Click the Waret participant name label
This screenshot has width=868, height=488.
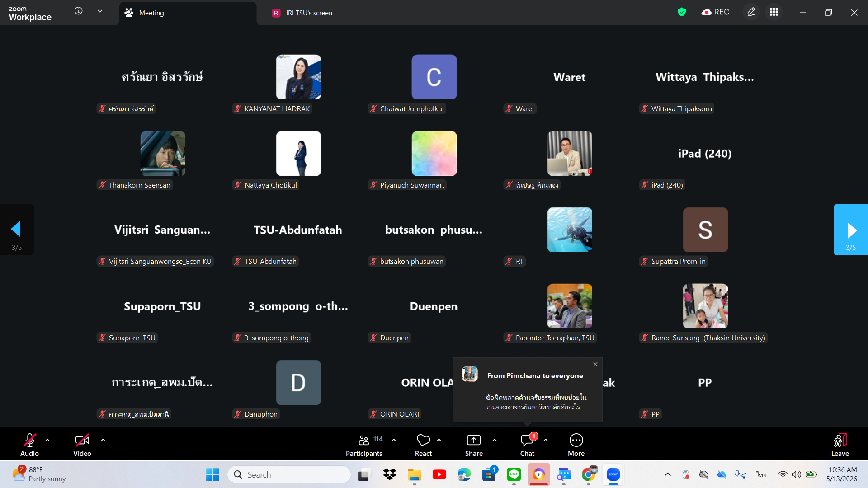[x=520, y=109]
